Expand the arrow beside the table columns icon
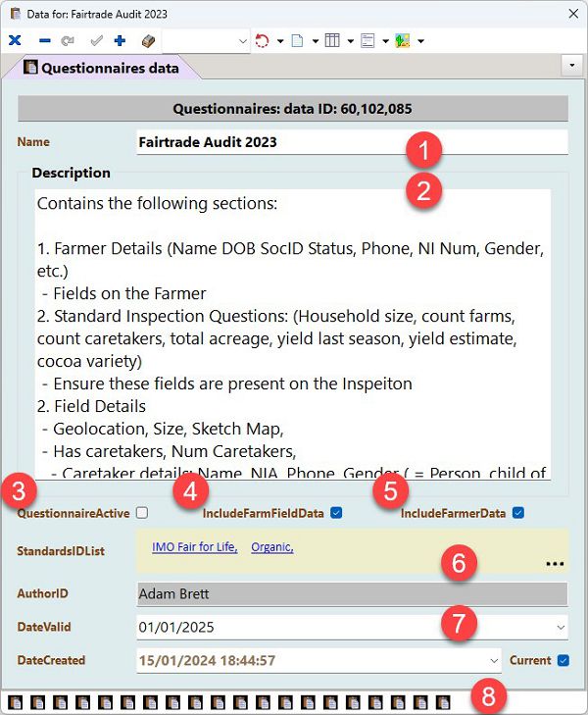588x715 pixels. point(350,41)
